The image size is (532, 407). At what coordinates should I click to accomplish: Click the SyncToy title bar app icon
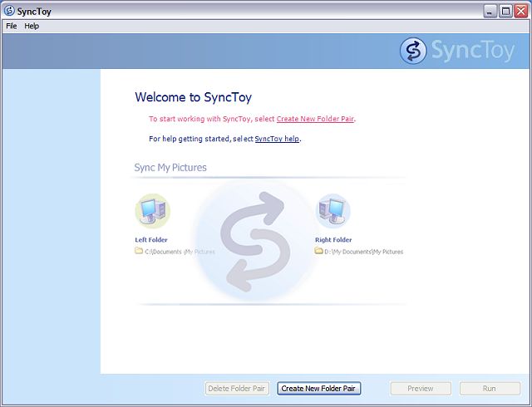point(9,11)
